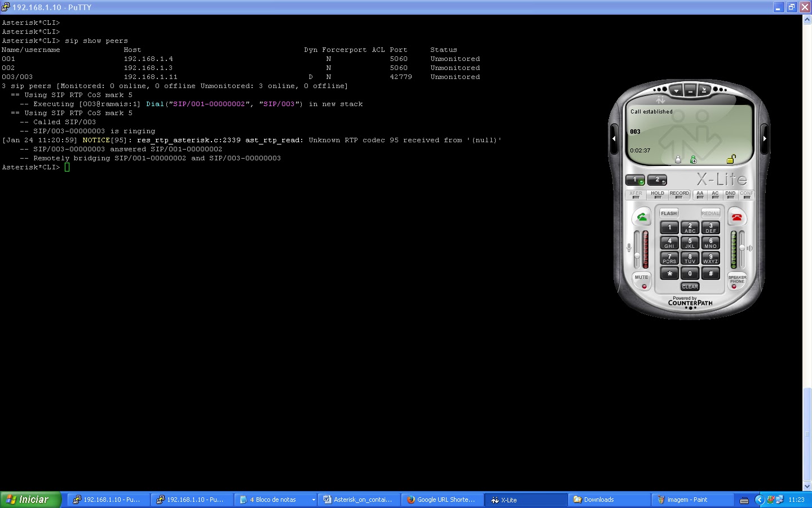Minimize X-Lite using its top bar button
812x508 pixels.
coord(690,90)
